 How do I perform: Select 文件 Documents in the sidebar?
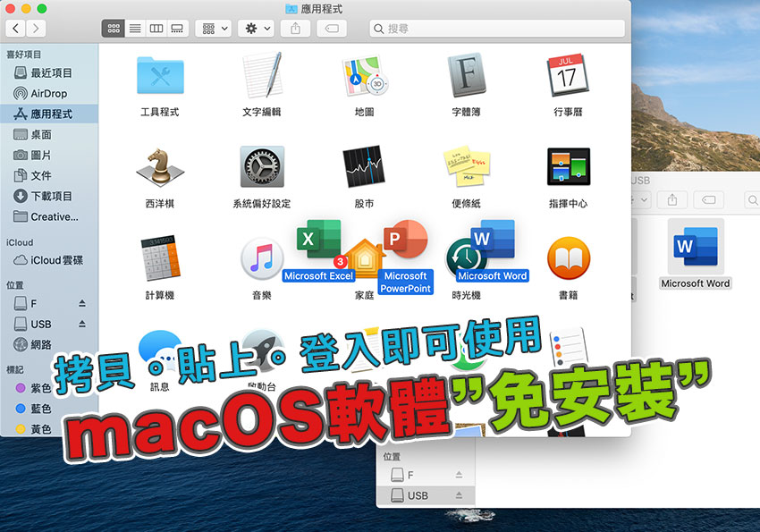pyautogui.click(x=49, y=175)
